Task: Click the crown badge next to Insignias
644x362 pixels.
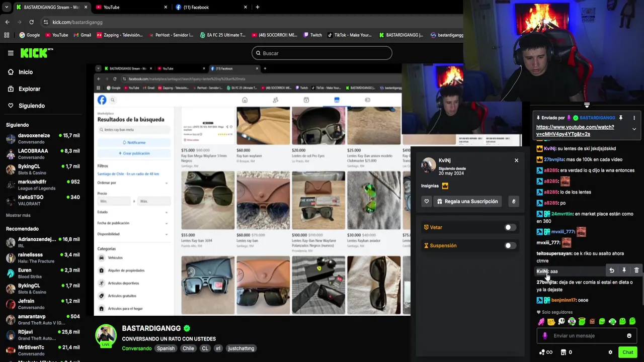Action: point(445,186)
